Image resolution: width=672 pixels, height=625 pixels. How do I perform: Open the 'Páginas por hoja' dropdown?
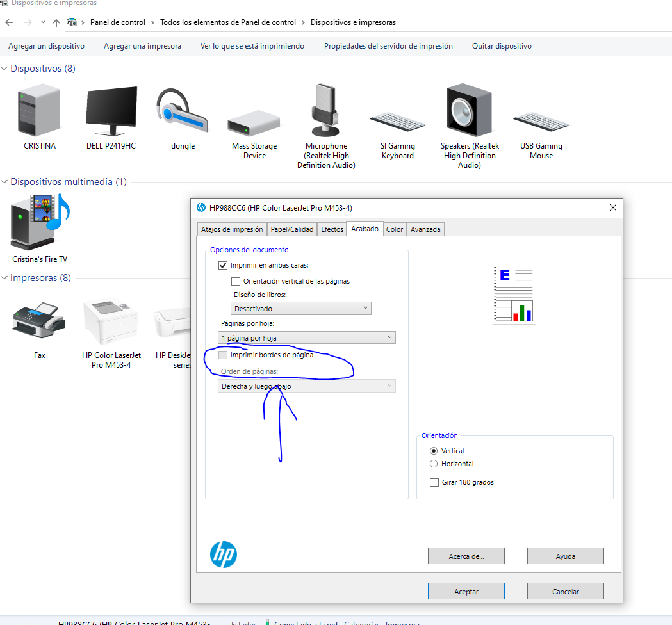307,337
